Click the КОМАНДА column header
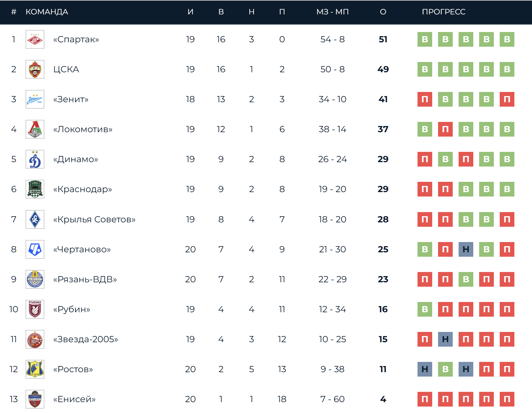This screenshot has height=413, width=532. coord(47,12)
